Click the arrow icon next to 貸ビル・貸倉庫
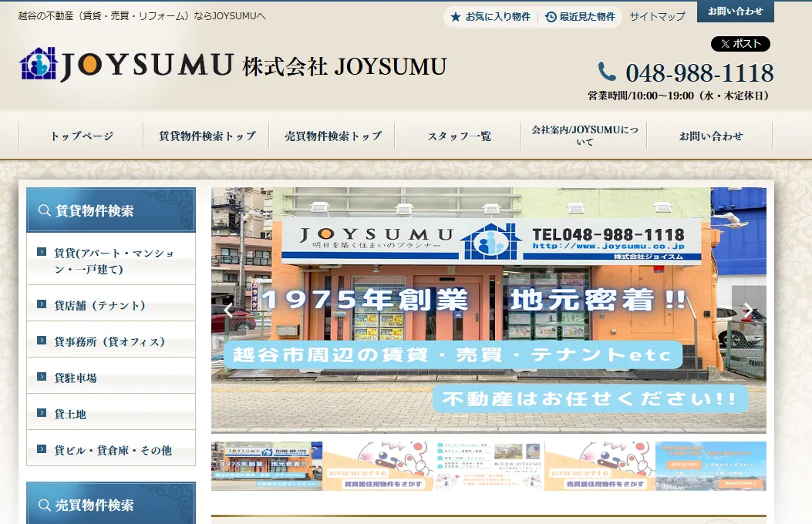Screen dimensions: 812x524 42,449
